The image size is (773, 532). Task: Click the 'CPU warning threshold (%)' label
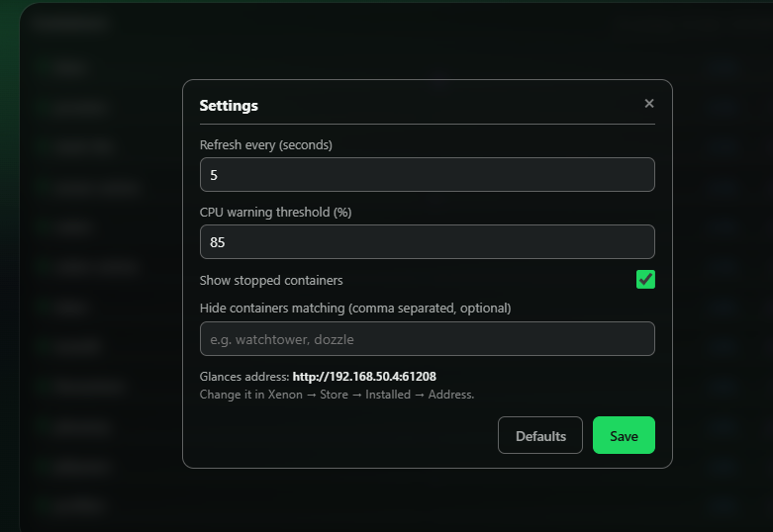pos(275,213)
